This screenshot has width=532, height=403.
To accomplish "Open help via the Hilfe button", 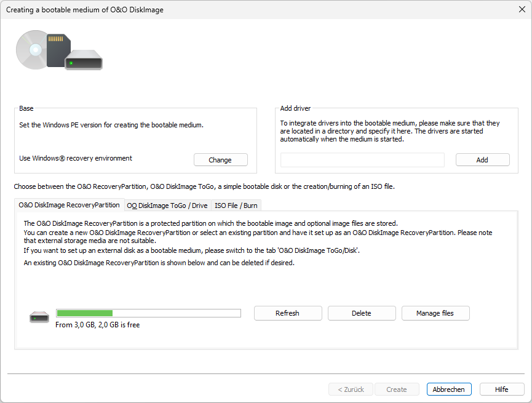I will pyautogui.click(x=502, y=389).
